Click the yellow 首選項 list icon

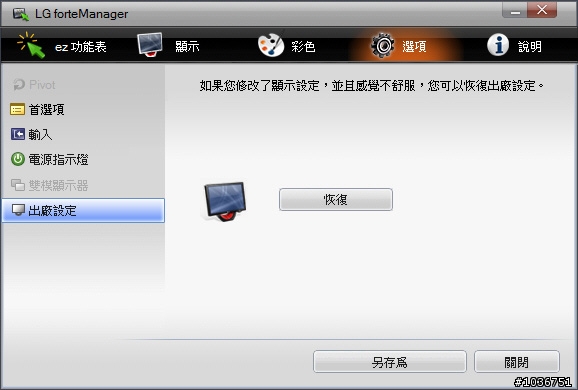tap(17, 109)
